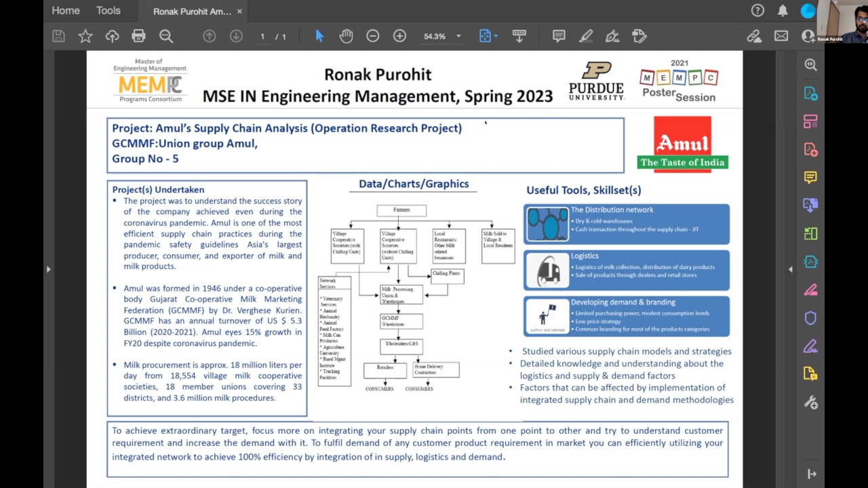
Task: Collapse the right tools pane arrow
Action: [x=791, y=268]
